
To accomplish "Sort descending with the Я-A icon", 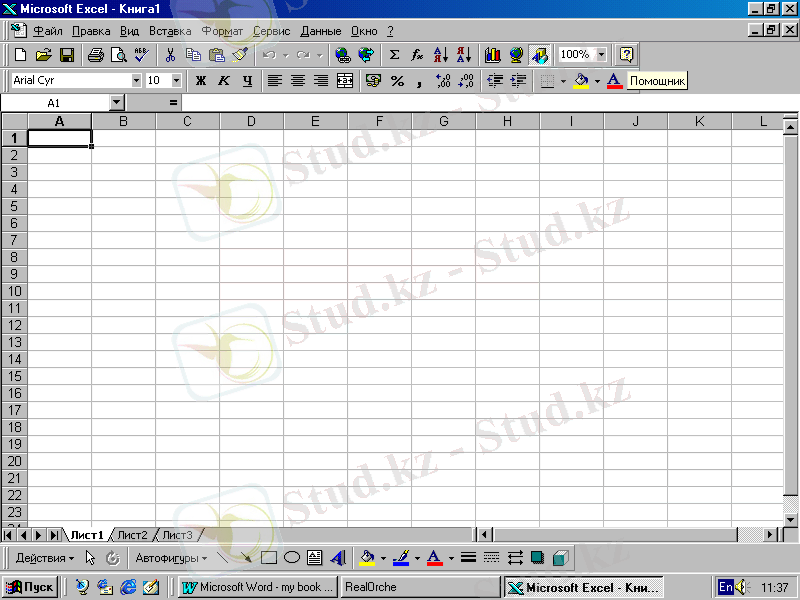I will (464, 55).
